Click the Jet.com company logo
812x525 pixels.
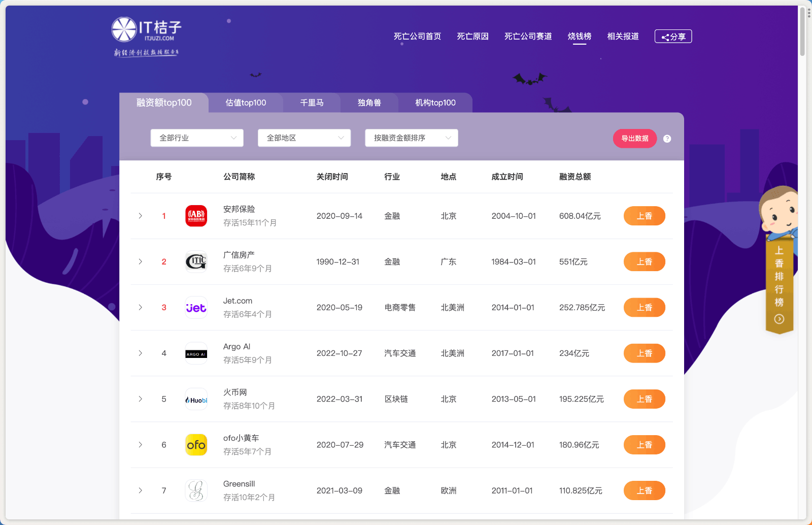pyautogui.click(x=196, y=308)
